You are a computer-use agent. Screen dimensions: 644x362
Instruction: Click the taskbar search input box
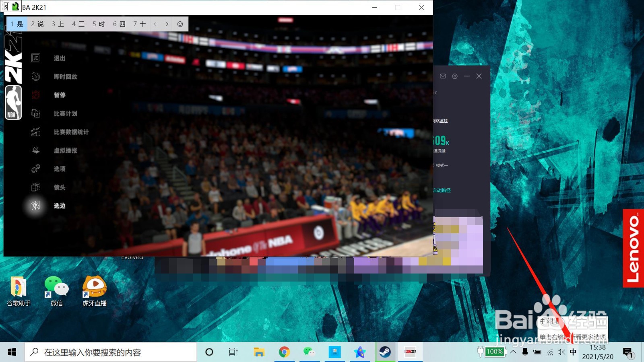point(111,352)
